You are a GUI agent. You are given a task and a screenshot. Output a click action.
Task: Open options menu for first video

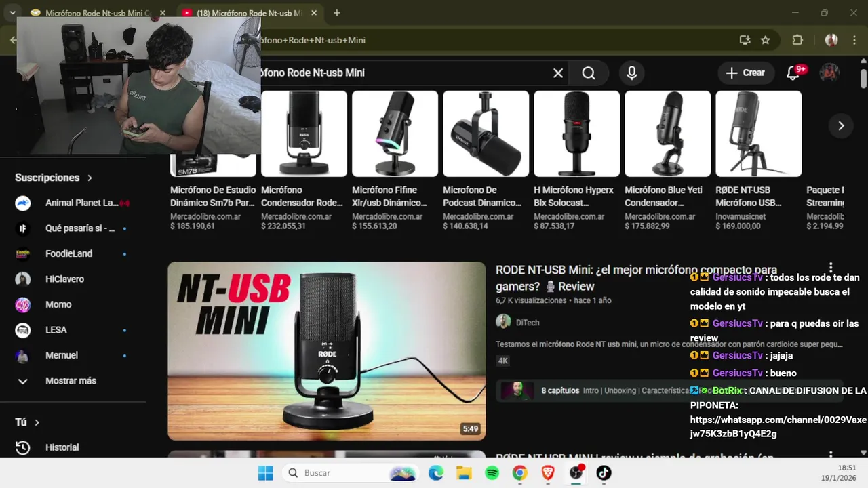click(x=831, y=268)
